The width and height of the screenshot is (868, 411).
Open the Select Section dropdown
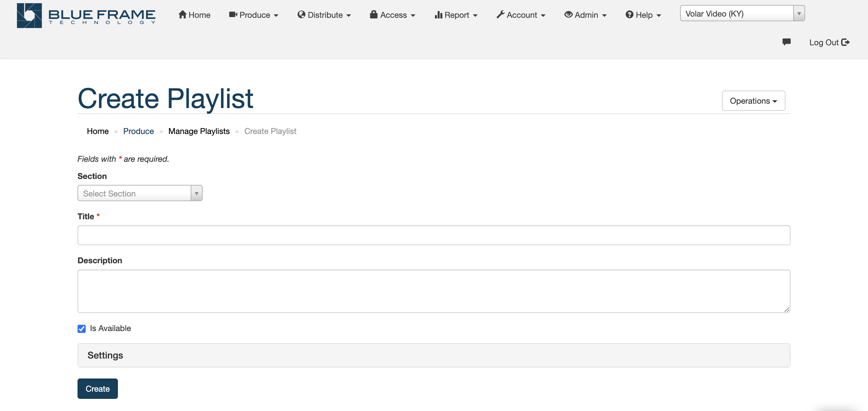pyautogui.click(x=139, y=193)
